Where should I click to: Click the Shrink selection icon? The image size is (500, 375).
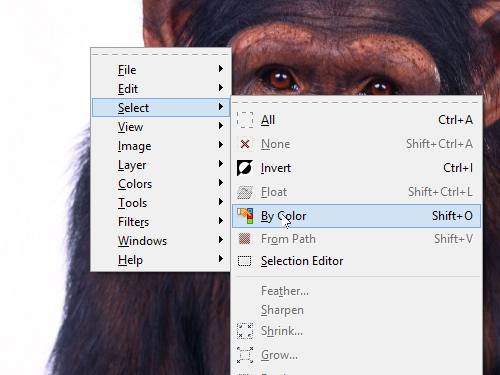point(245,331)
